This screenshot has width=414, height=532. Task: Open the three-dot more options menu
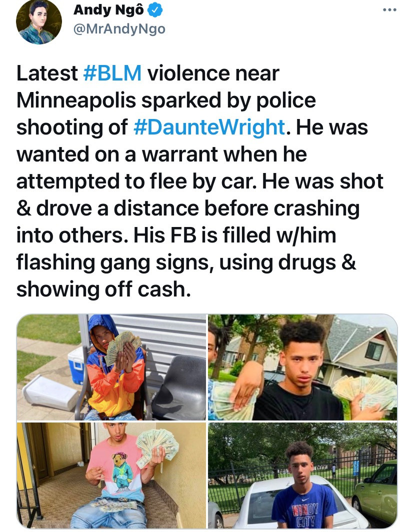click(x=389, y=10)
